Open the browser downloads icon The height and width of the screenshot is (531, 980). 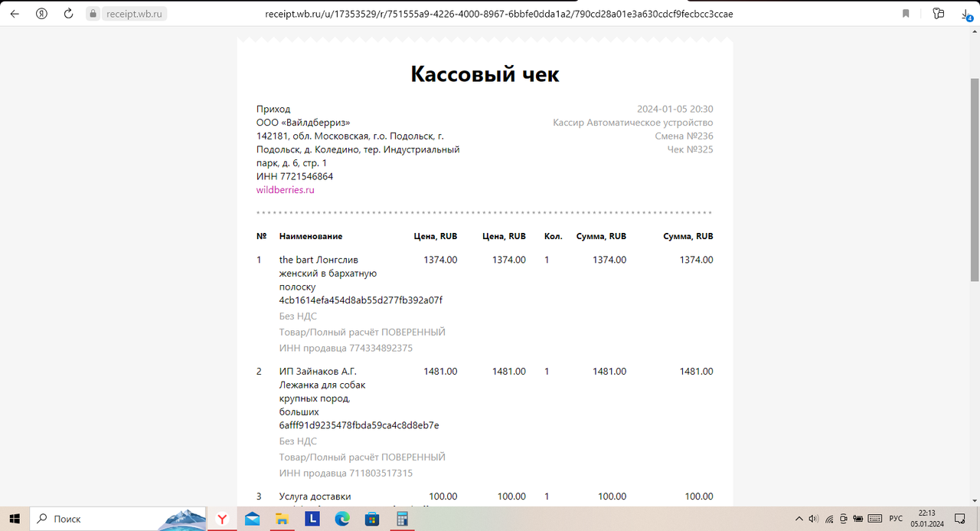967,15
